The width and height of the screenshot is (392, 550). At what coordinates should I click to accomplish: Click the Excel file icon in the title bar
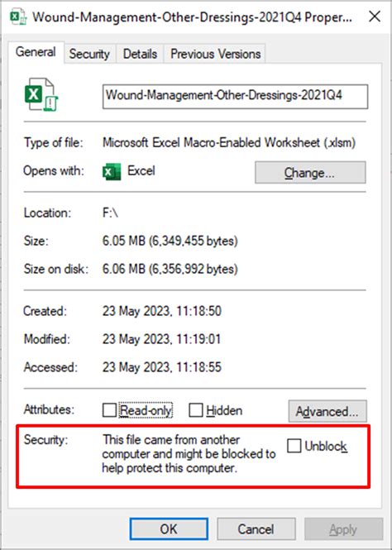click(18, 17)
